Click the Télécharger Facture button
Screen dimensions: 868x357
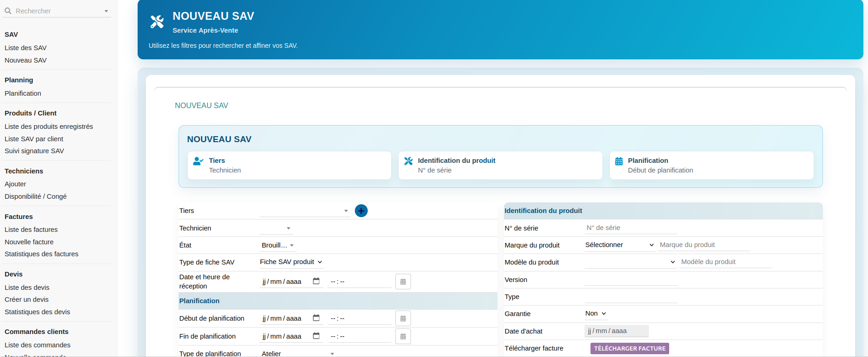[x=629, y=348]
